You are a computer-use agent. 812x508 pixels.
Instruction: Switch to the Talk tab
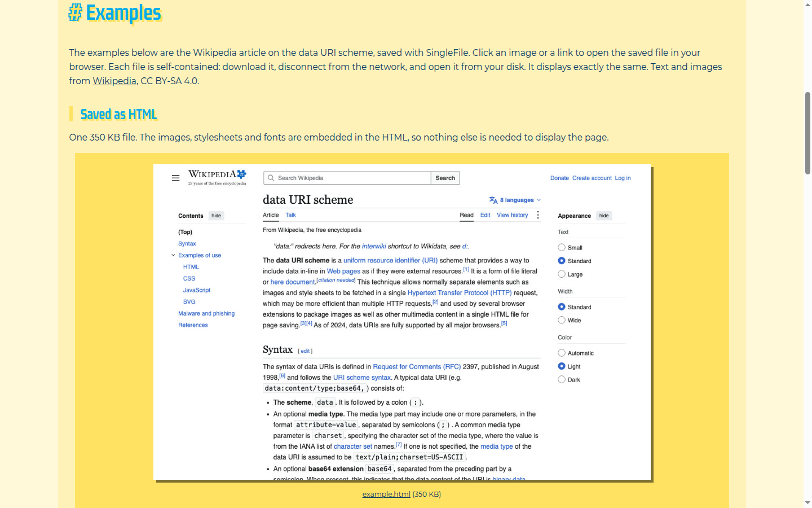[290, 215]
